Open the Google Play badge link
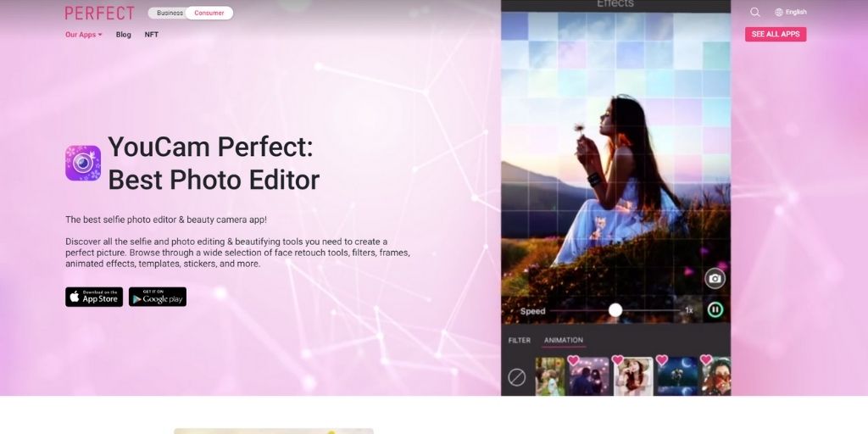The image size is (868, 434). coord(158,297)
